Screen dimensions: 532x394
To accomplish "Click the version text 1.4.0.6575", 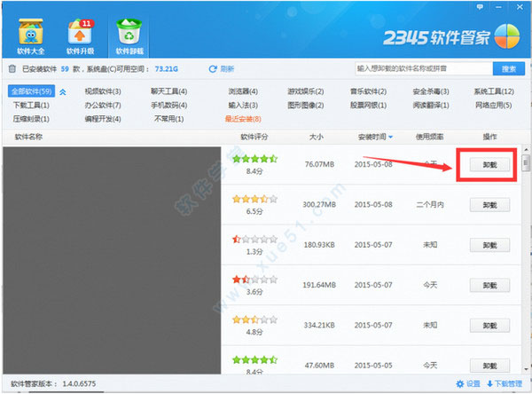I will tap(79, 384).
